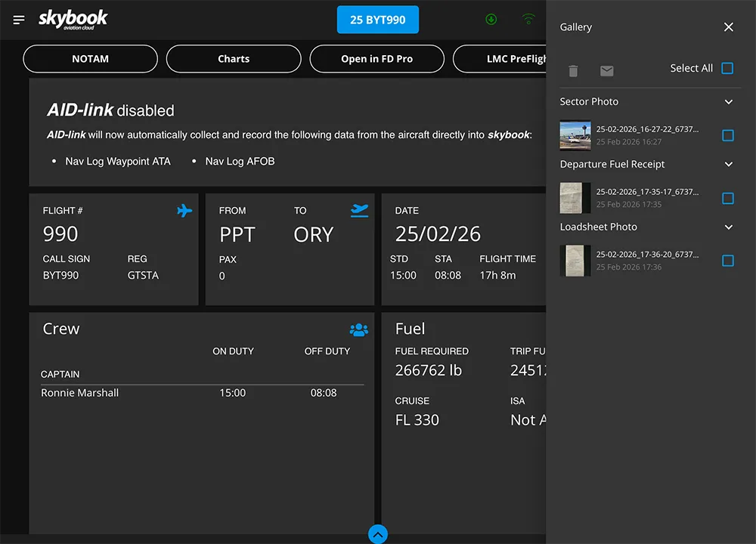756x544 pixels.
Task: Tick the Select All checkbox
Action: [727, 68]
